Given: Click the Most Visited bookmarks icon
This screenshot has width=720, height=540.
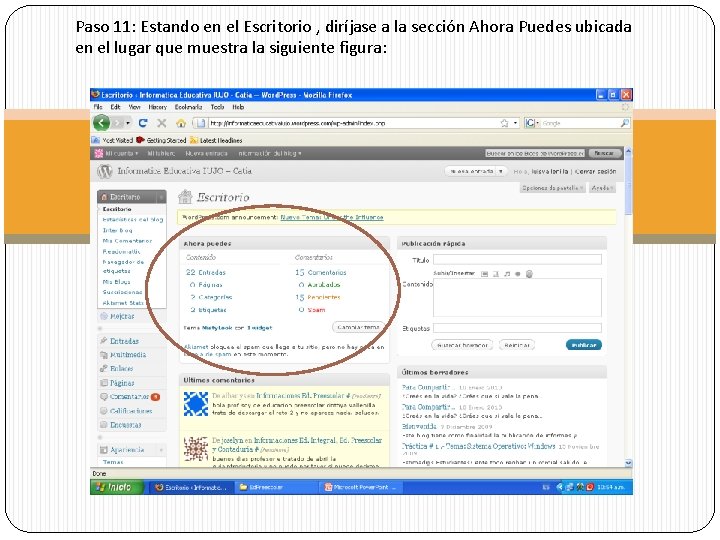Looking at the screenshot, I should pyautogui.click(x=96, y=140).
